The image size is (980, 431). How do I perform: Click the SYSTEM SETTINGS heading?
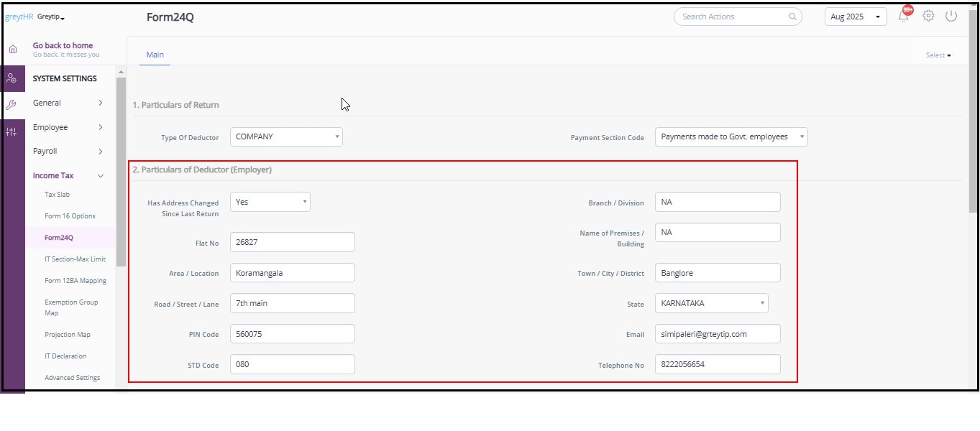pos(65,79)
